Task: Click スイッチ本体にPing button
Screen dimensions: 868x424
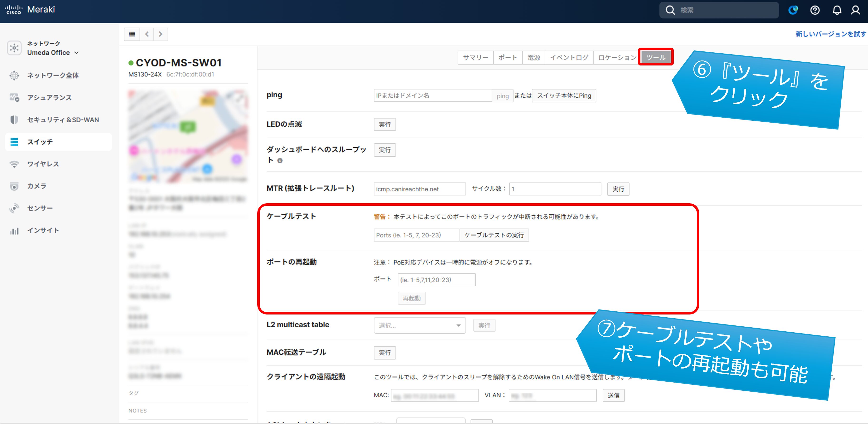Action: pyautogui.click(x=564, y=96)
